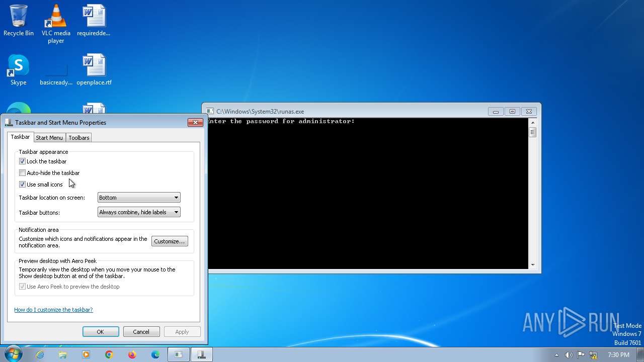Minimize the runas.exe console window

[496, 112]
